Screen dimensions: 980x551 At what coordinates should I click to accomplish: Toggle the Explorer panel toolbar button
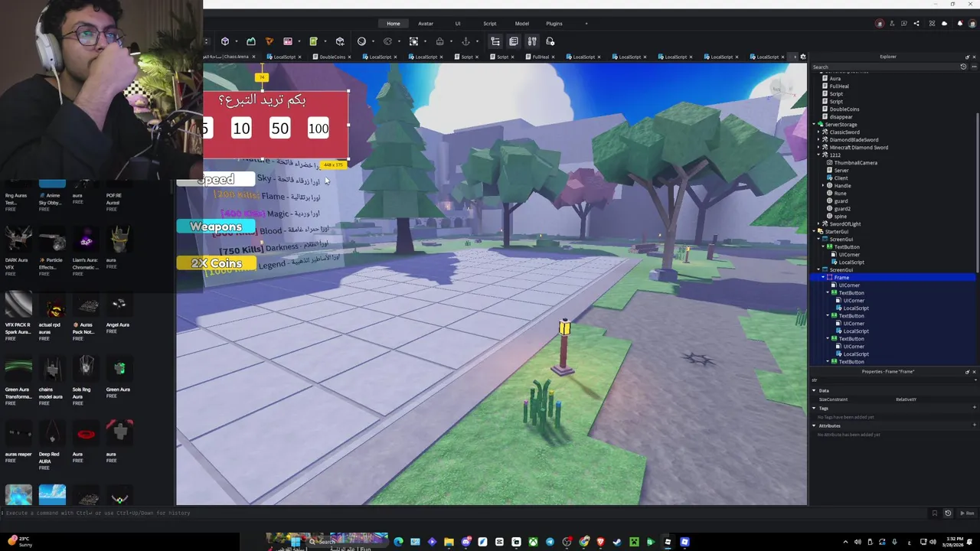495,41
